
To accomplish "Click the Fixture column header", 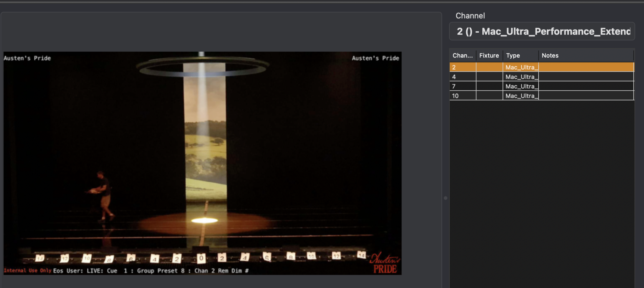I will point(489,55).
